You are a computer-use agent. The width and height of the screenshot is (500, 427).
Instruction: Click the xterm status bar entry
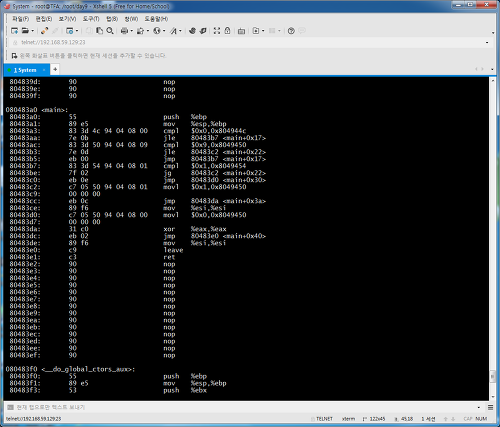[348, 419]
